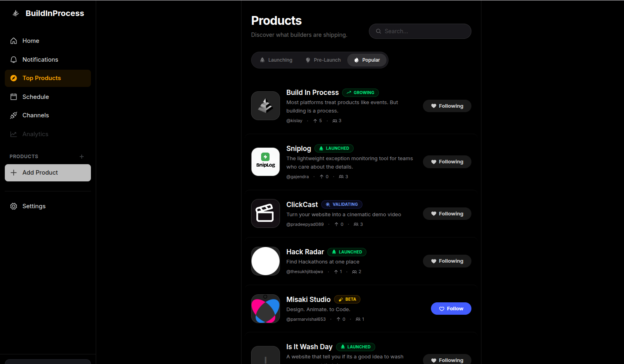Select the Popular filter tab
Viewport: 624px width, 364px height.
(367, 60)
